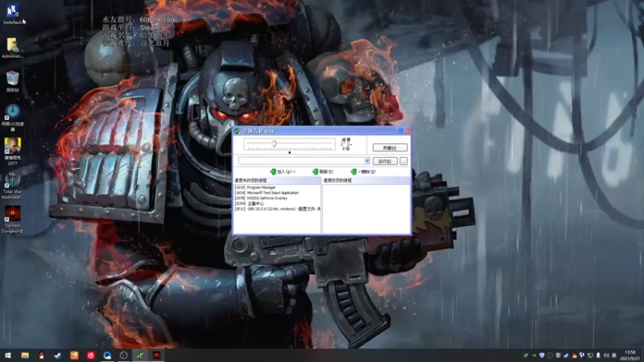Click the blue shield security tray icon

[x=542, y=356]
